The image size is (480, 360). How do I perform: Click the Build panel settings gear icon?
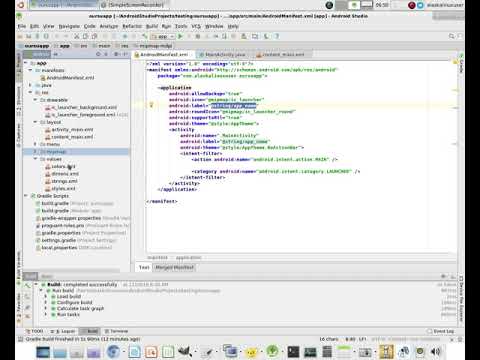click(x=443, y=276)
